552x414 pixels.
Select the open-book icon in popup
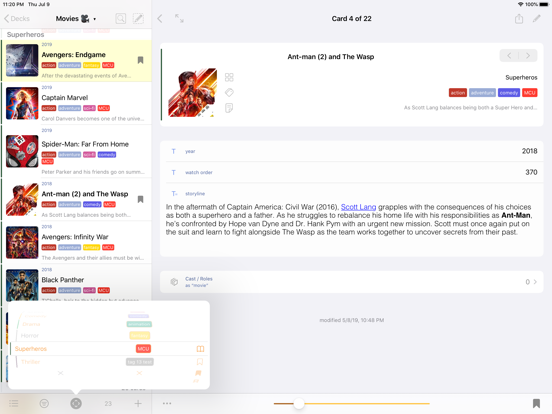pos(200,349)
